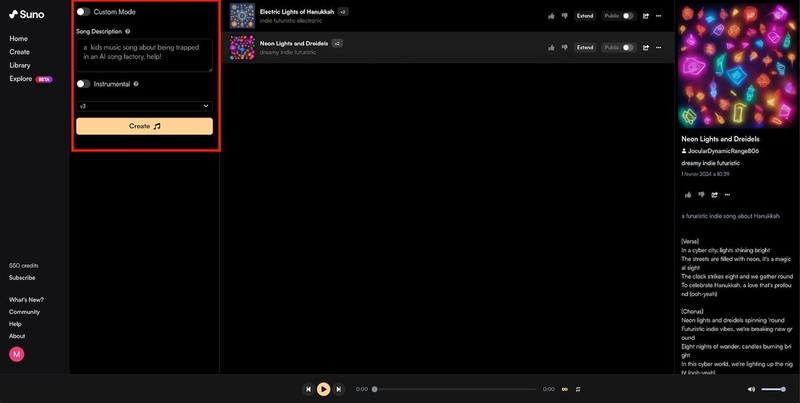This screenshot has width=800, height=403.
Task: Like the Electric Lights of Hanukkah song
Action: (x=551, y=16)
